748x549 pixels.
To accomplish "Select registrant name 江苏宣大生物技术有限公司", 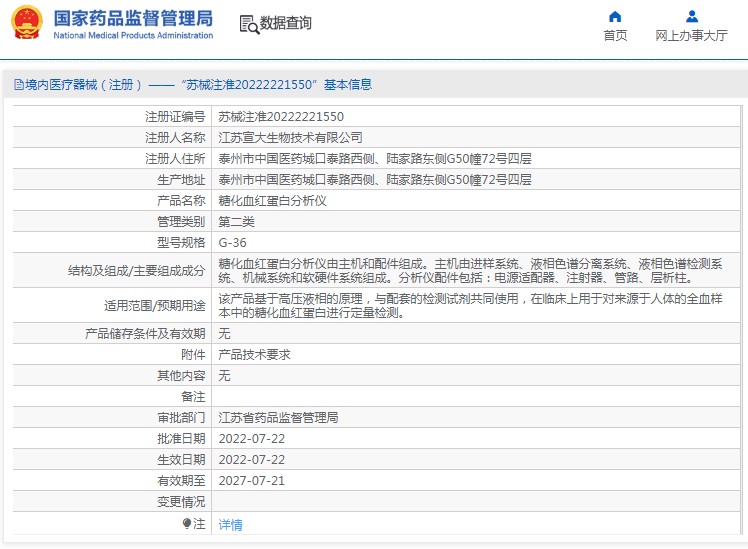I will coord(290,138).
